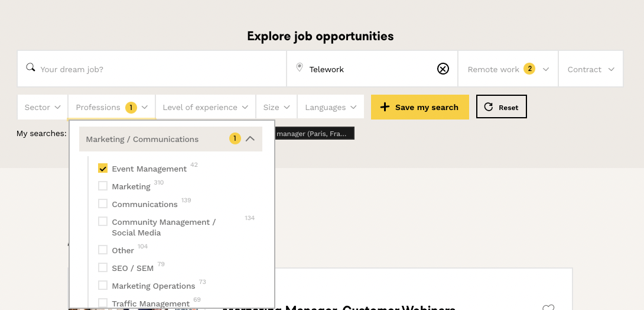
Task: Open the Remote work dropdown
Action: pos(508,69)
